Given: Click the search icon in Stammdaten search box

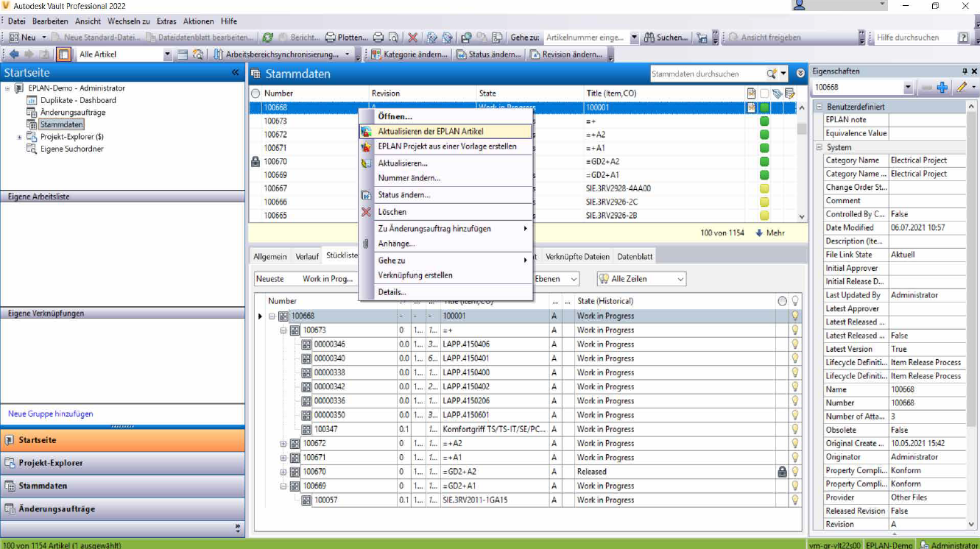Looking at the screenshot, I should pos(772,74).
